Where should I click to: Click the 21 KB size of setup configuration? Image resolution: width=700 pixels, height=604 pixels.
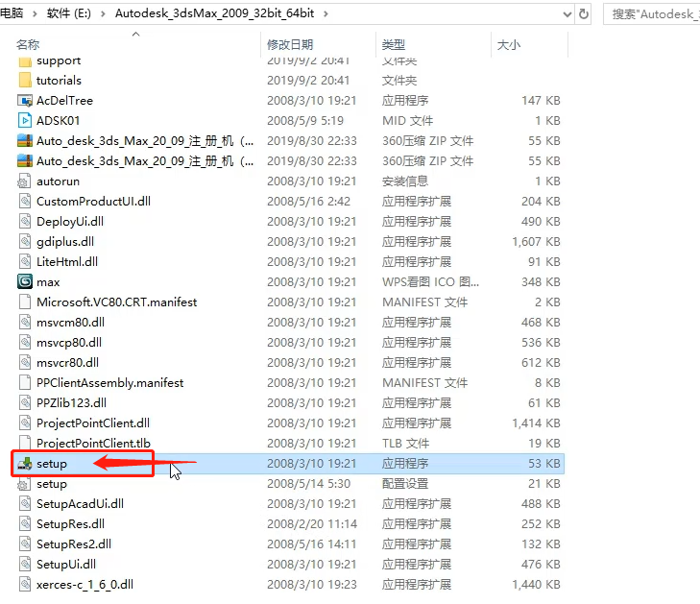(544, 484)
